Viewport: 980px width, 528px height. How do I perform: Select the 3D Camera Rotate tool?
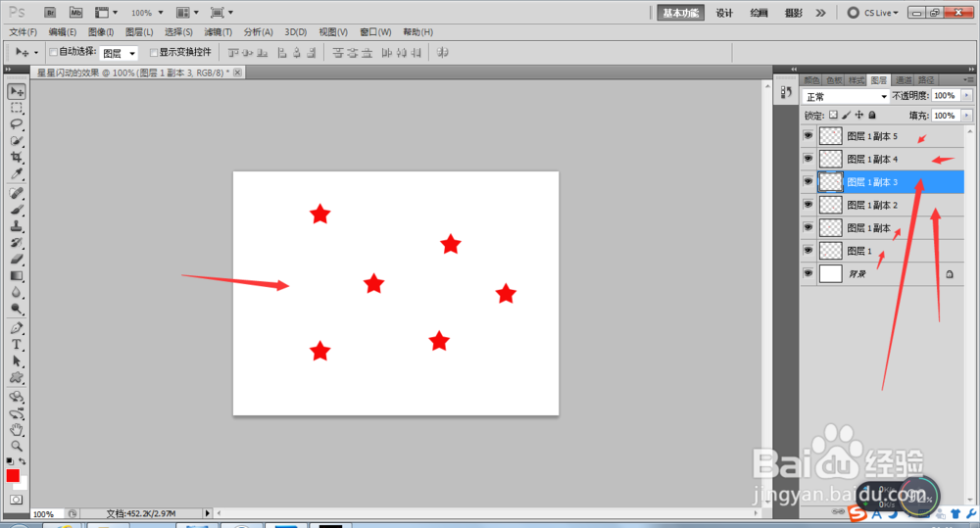pos(17,413)
